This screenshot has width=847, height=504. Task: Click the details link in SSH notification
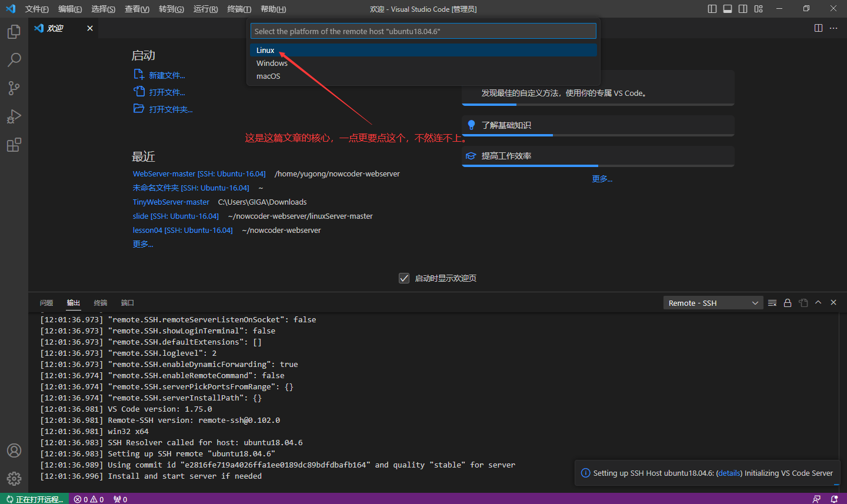point(729,473)
